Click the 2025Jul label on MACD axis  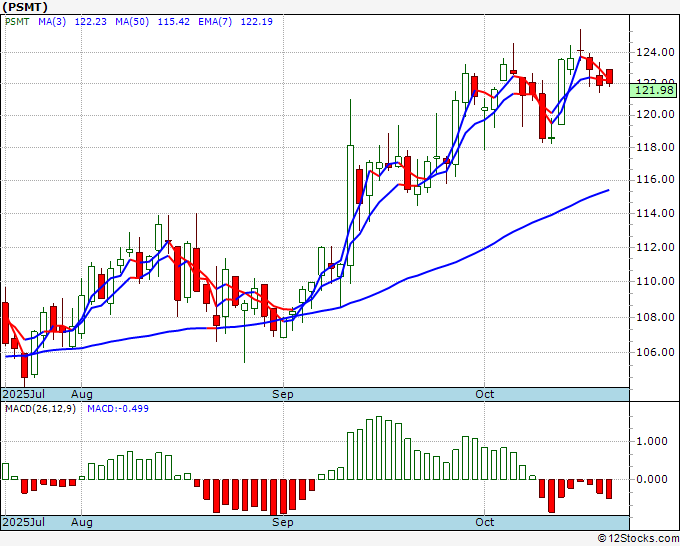(24, 522)
